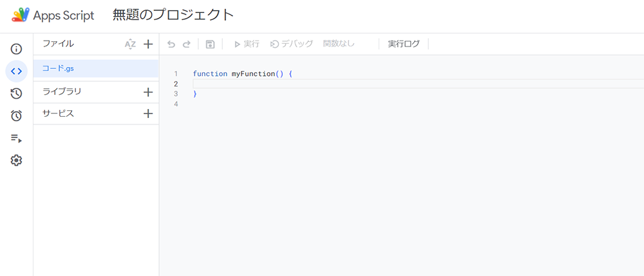Run the script with 実行 button
Screen dimensions: 644x276
point(247,44)
